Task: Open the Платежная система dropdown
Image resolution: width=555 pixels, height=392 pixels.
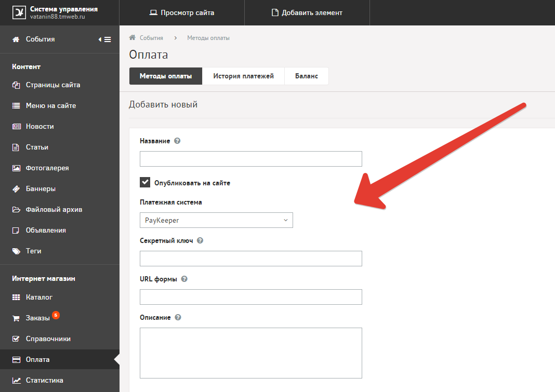Action: pyautogui.click(x=216, y=220)
